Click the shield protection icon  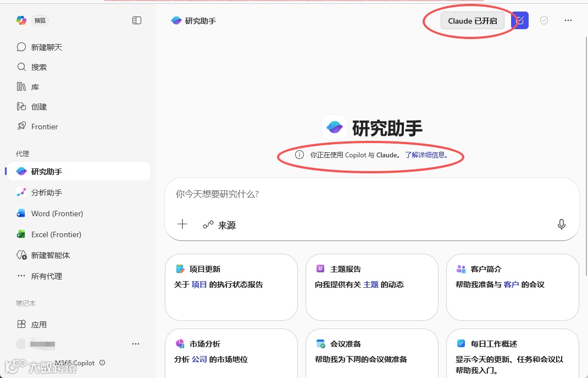pyautogui.click(x=543, y=20)
